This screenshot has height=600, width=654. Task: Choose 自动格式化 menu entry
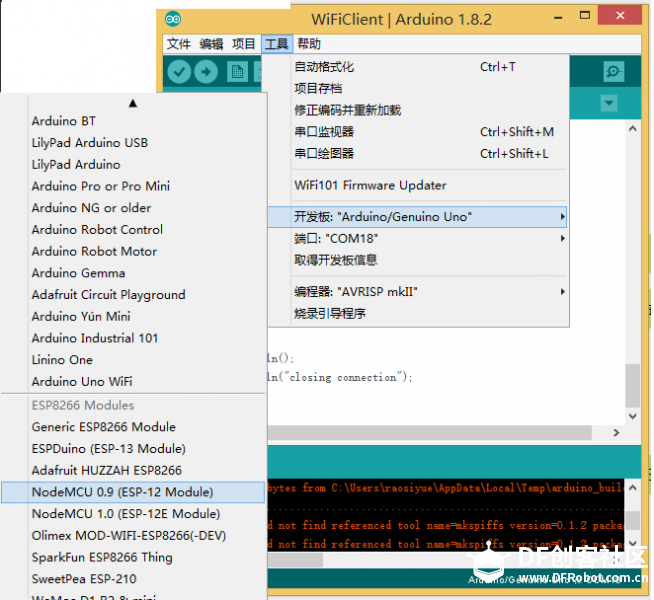418,67
